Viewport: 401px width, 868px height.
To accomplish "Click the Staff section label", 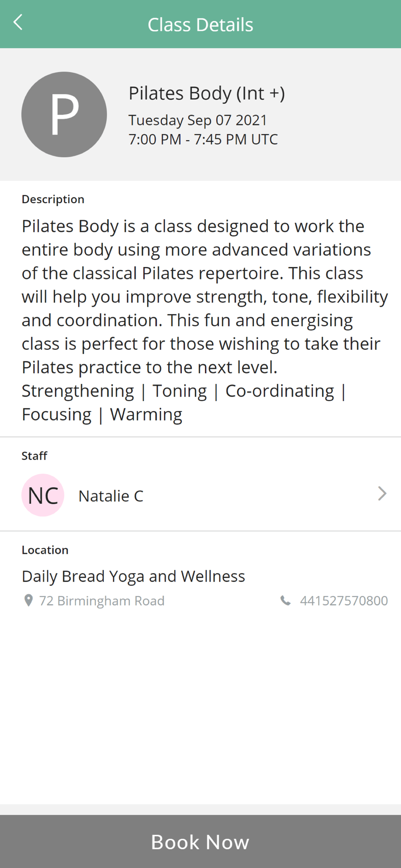I will (34, 456).
